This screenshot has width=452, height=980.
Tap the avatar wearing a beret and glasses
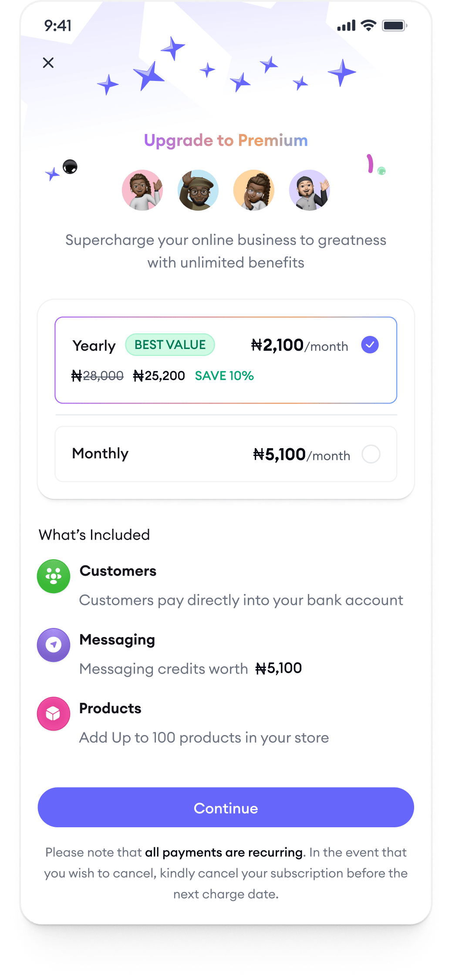tap(198, 190)
